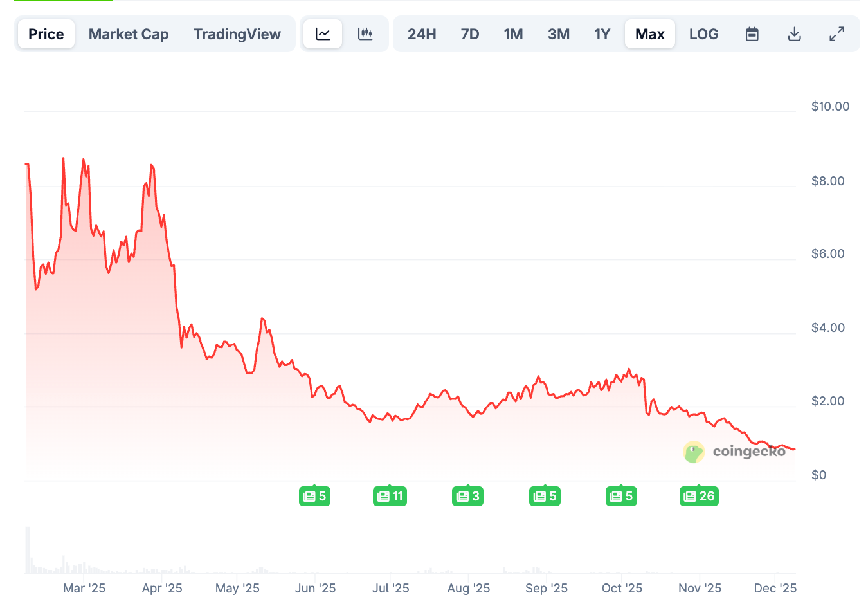Expand chart to fullscreen
Viewport: 868px width, 615px height.
click(x=836, y=34)
